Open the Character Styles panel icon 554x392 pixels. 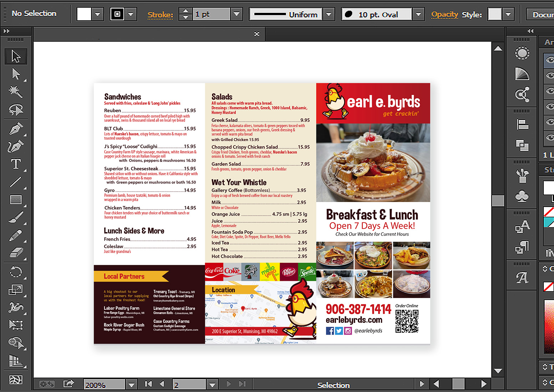522,226
